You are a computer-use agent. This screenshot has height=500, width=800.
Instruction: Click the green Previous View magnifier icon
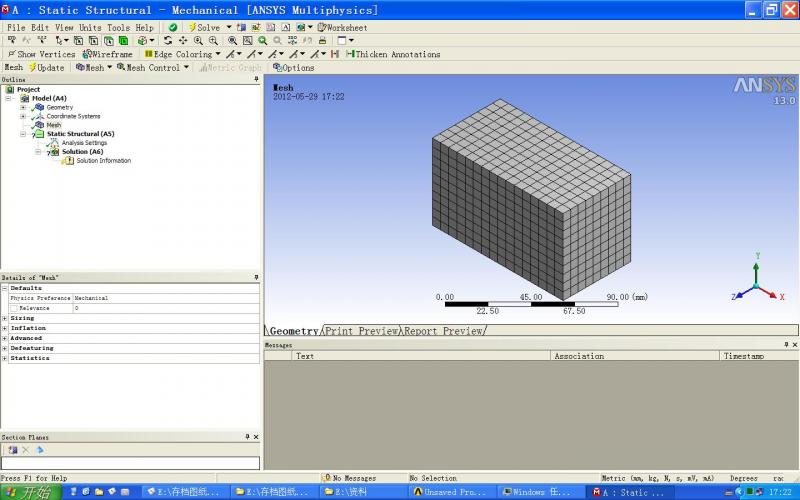262,40
